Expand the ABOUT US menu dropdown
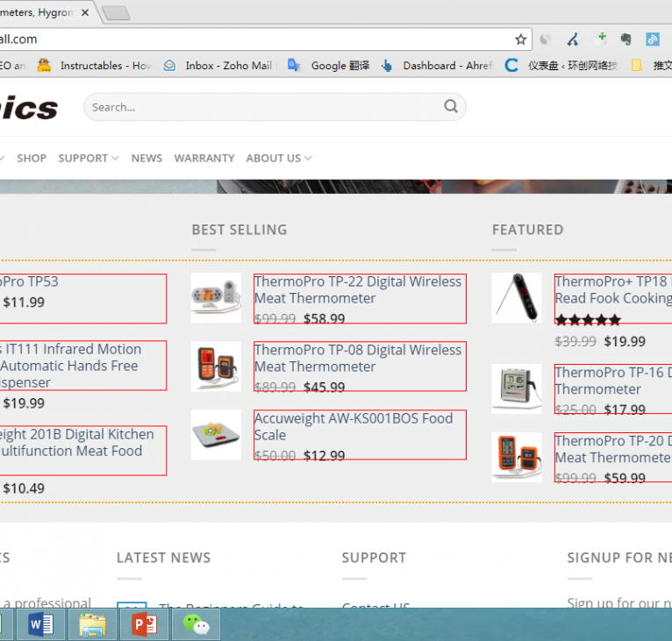This screenshot has width=672, height=641. pyautogui.click(x=278, y=158)
